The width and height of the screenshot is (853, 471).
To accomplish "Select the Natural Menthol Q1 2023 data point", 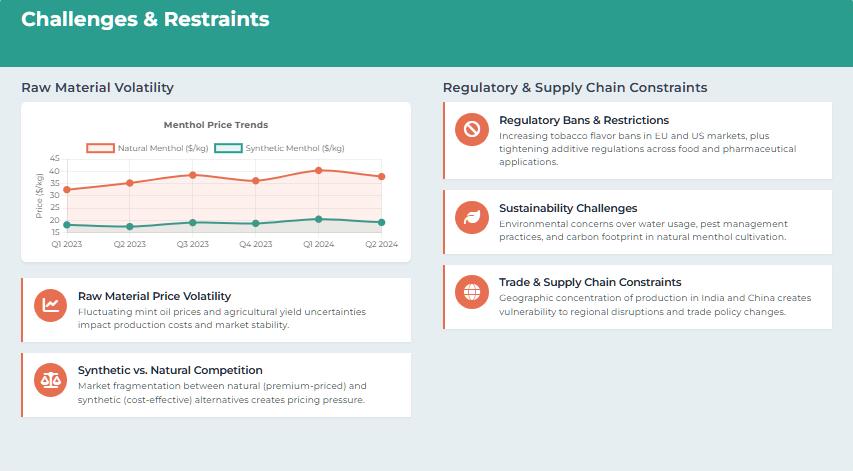I will coord(67,189).
